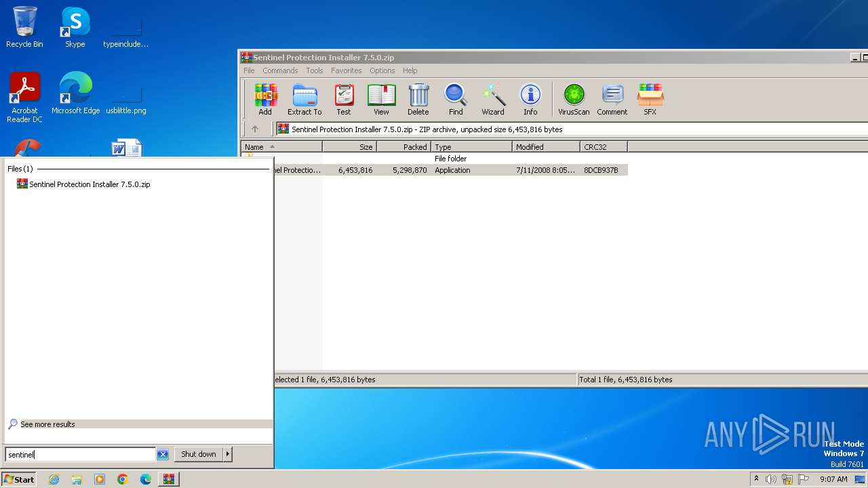Select the File folder parent row
This screenshot has width=868, height=488.
[450, 159]
